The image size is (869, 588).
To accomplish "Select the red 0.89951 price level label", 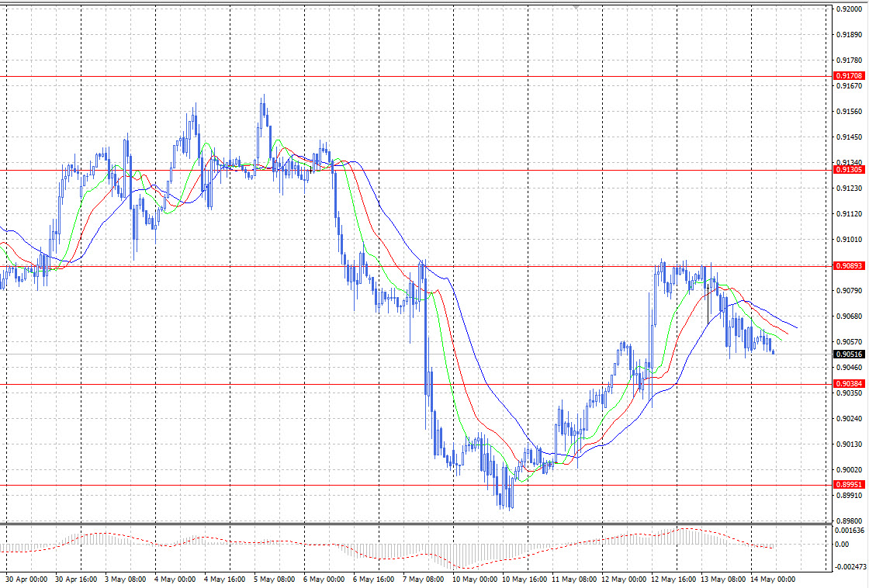I will coord(849,485).
